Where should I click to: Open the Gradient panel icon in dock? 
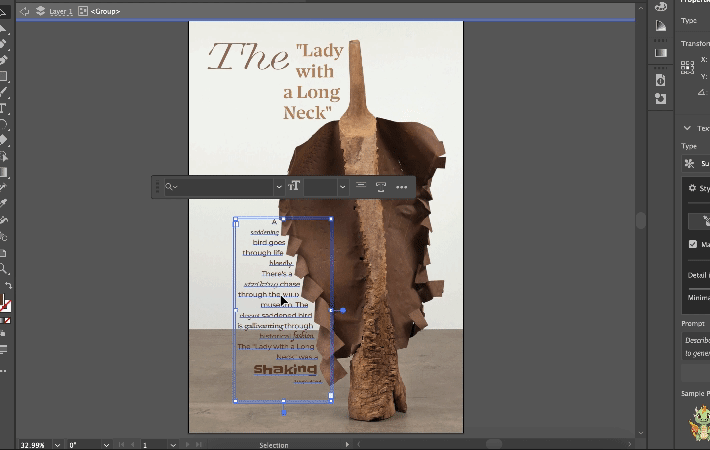click(661, 53)
